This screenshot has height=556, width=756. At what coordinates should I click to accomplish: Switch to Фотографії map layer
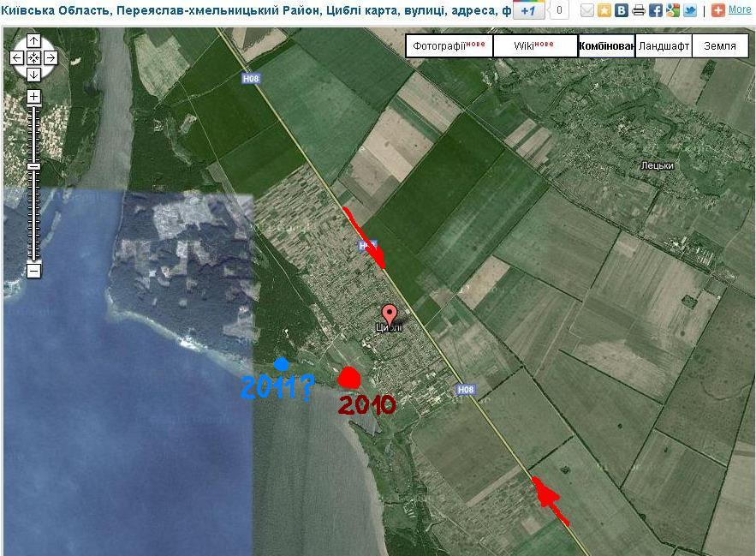(449, 46)
